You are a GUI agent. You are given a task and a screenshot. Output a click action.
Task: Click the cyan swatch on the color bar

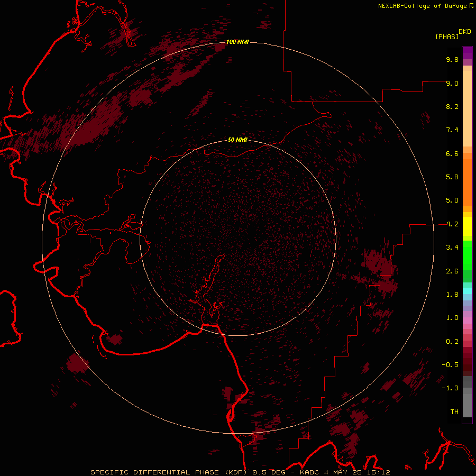point(467,291)
